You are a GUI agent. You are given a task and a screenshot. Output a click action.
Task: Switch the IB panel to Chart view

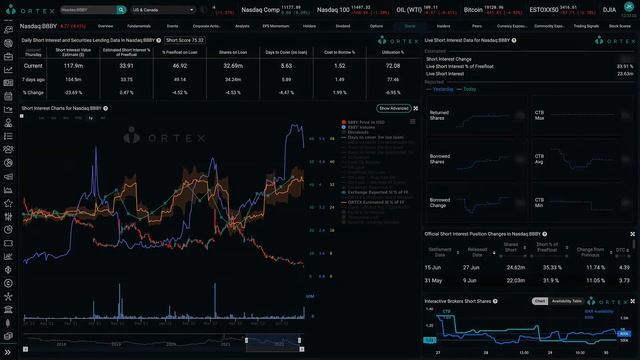[540, 301]
